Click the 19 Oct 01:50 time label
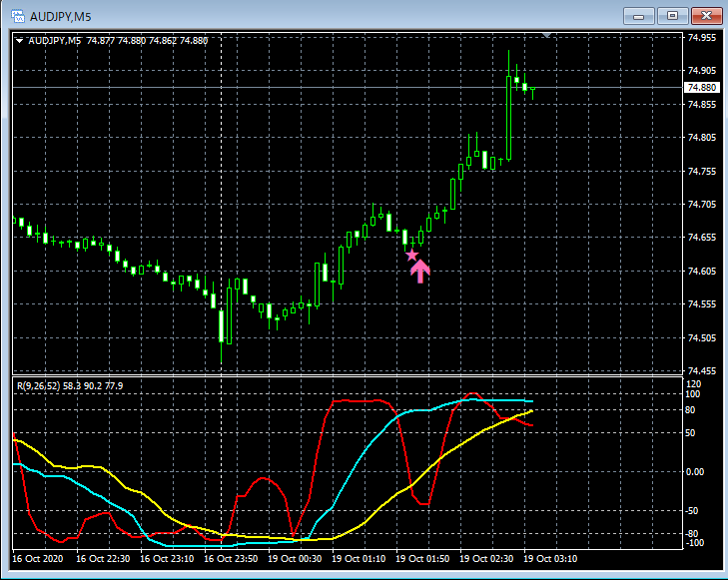 pyautogui.click(x=423, y=559)
